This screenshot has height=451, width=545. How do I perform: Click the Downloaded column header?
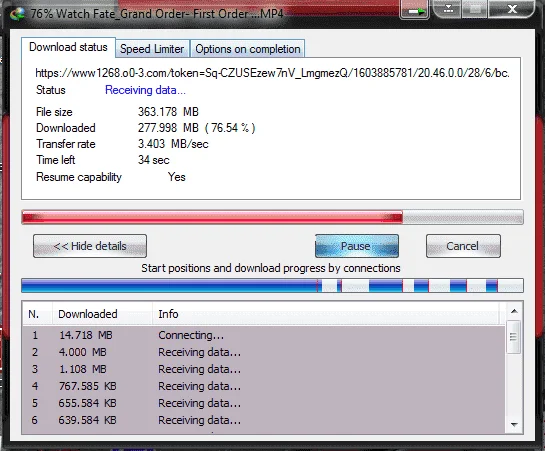click(x=103, y=314)
